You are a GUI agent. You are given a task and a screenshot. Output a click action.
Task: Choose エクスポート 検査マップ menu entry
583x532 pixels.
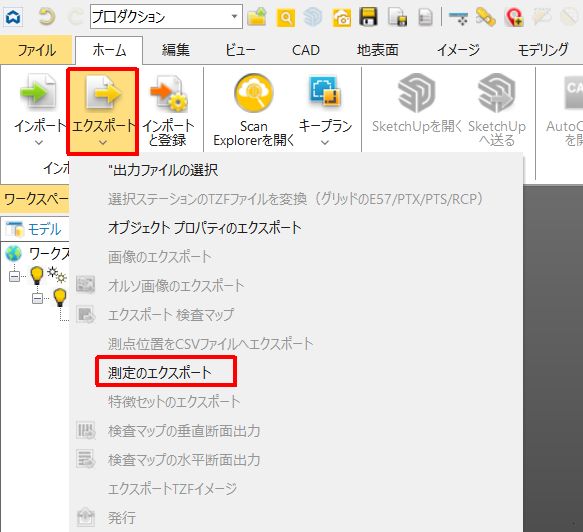(x=296, y=315)
